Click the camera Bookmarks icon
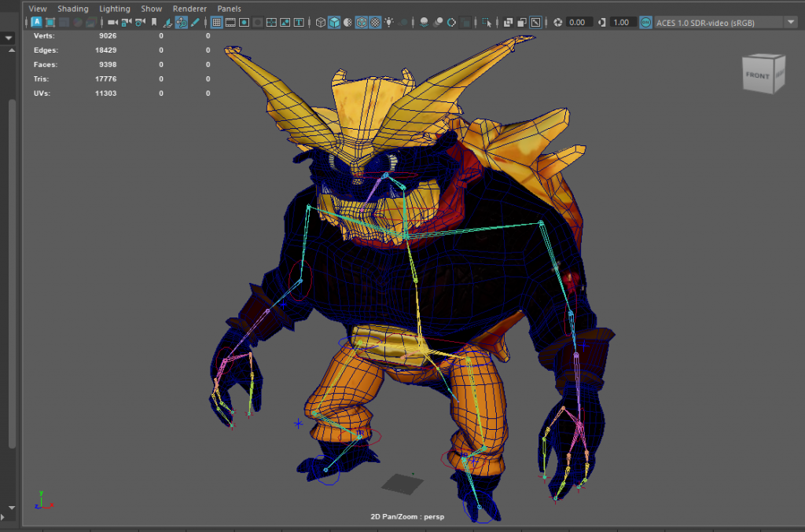The image size is (805, 532). [x=154, y=22]
